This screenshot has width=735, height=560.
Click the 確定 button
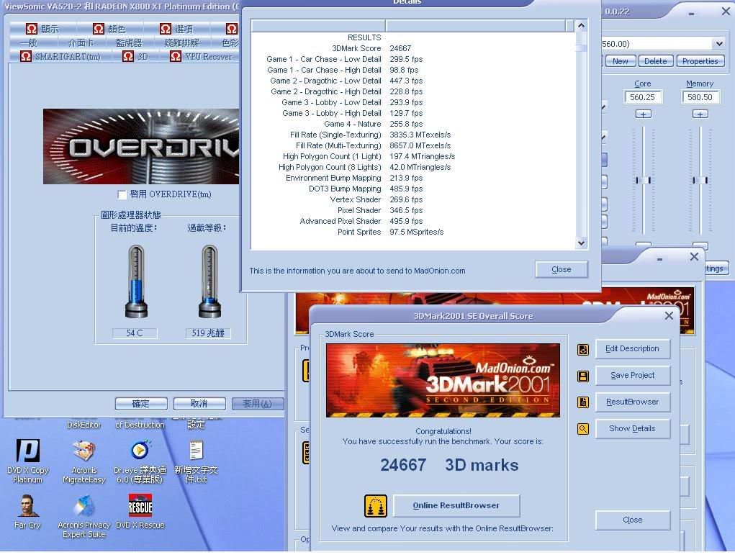click(141, 404)
